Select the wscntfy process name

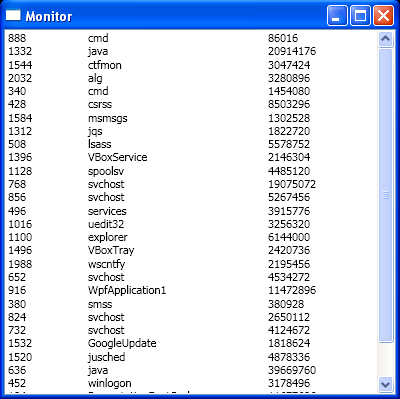107,264
